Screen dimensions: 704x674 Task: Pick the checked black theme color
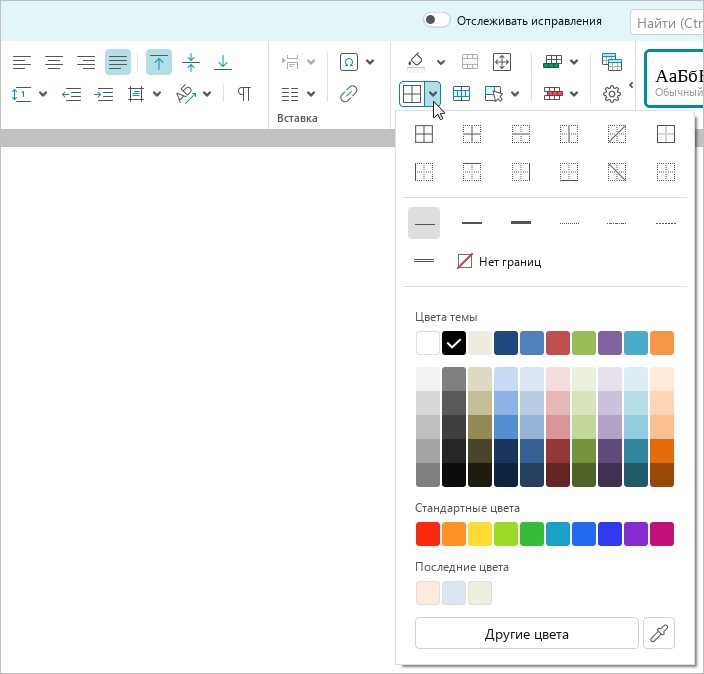453,343
